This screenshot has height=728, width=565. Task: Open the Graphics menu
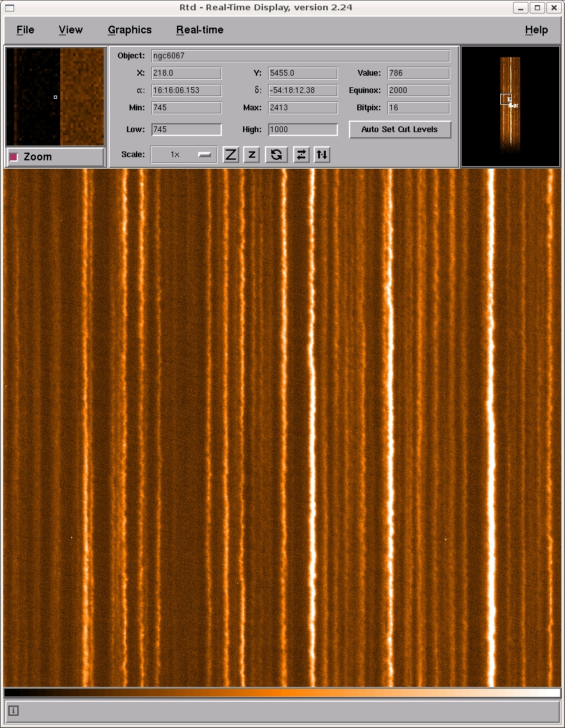pos(130,30)
